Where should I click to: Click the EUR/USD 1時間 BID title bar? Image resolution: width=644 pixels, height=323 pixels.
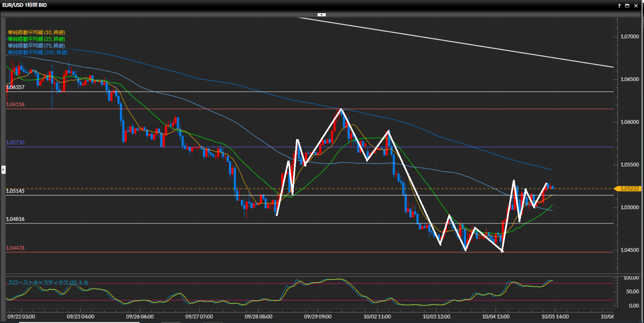click(x=24, y=5)
